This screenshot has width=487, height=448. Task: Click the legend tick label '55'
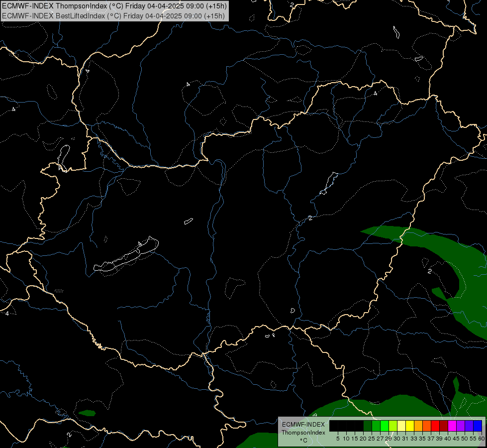tap(473, 439)
